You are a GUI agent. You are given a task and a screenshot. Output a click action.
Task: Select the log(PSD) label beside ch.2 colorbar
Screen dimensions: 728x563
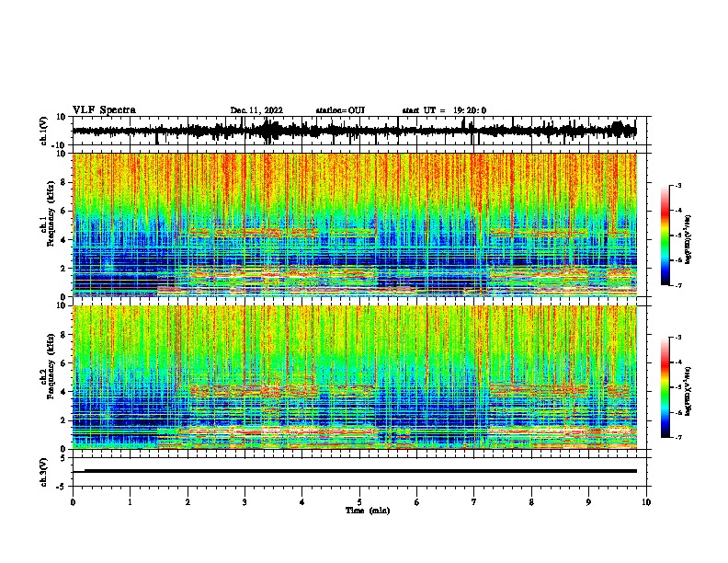(x=688, y=391)
